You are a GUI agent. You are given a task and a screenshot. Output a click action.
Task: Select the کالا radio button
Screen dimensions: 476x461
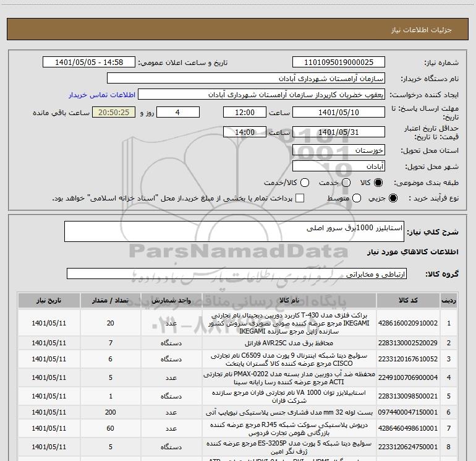coord(378,183)
